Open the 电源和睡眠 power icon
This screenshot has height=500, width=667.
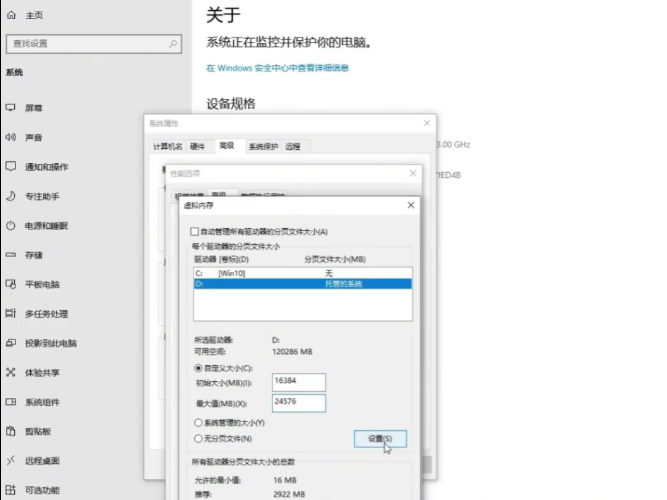point(10,226)
